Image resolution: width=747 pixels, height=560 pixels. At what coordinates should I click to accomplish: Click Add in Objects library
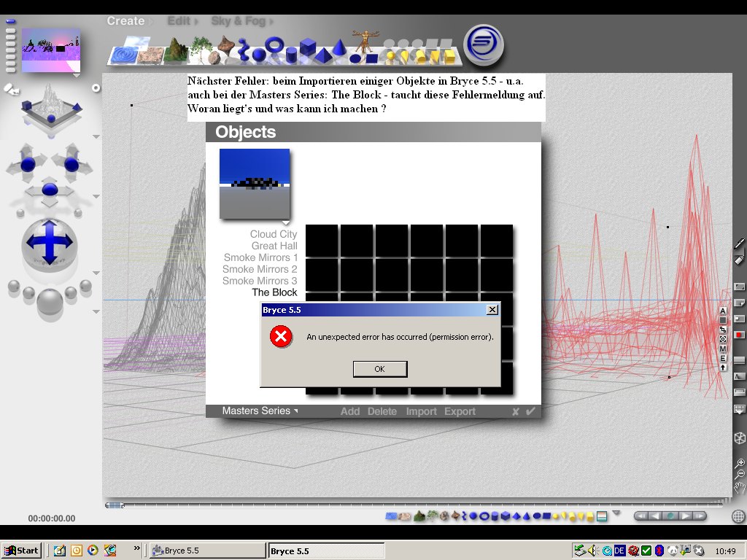coord(350,411)
